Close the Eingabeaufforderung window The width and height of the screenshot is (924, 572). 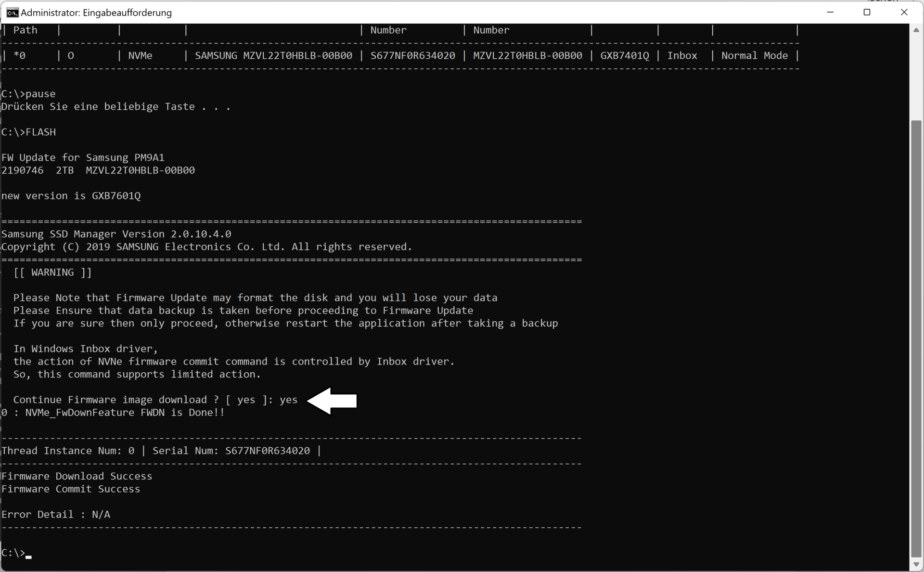pos(904,13)
